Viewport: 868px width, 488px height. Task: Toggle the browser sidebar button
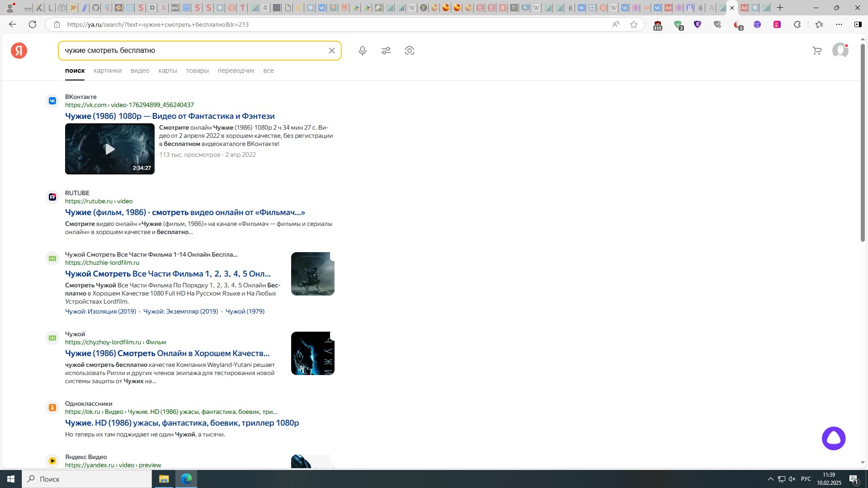[x=858, y=24]
